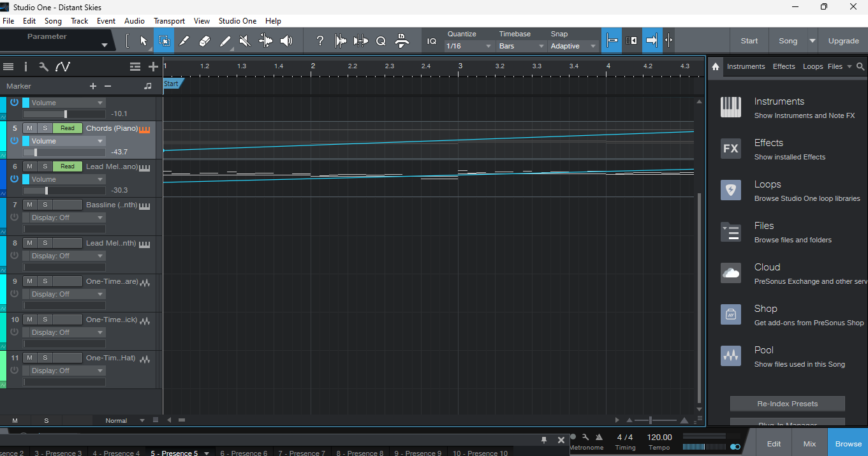Select the Arrow tool
This screenshot has height=456, width=868.
pyautogui.click(x=143, y=41)
